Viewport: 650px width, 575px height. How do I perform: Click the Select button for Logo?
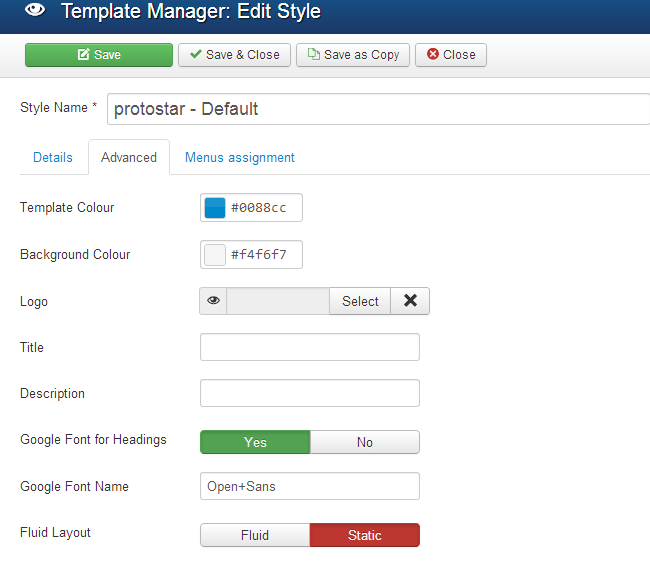click(360, 301)
